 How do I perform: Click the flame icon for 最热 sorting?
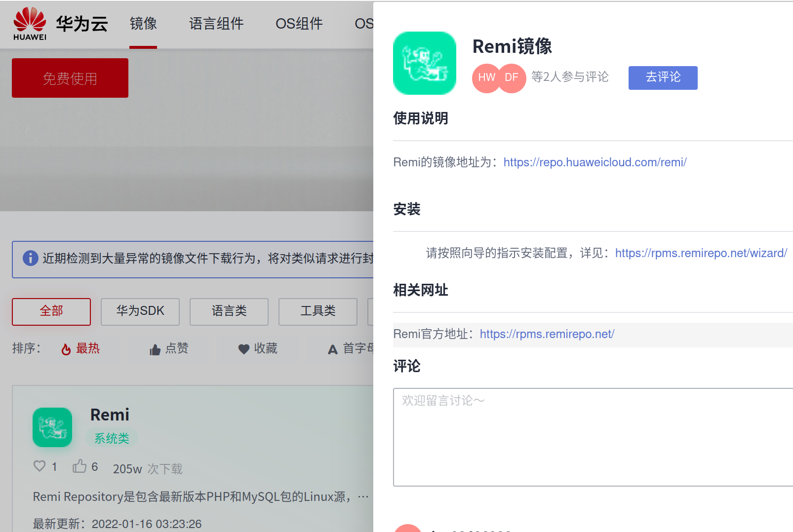click(x=66, y=349)
